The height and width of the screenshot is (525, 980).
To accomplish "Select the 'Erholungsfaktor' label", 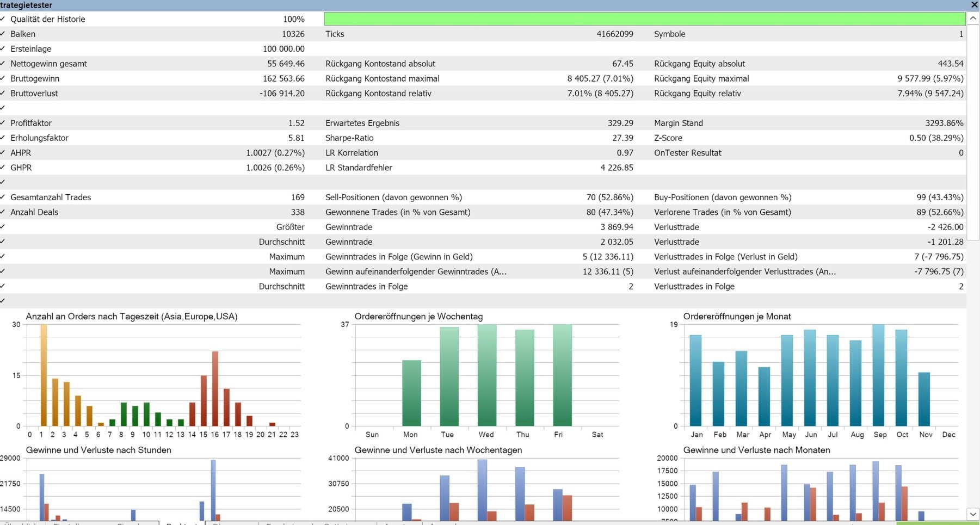I will click(39, 138).
